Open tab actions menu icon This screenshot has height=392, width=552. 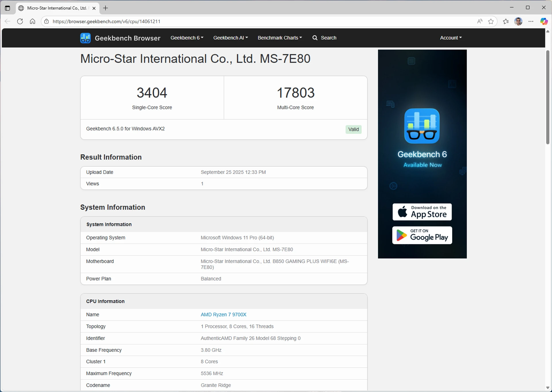point(7,8)
